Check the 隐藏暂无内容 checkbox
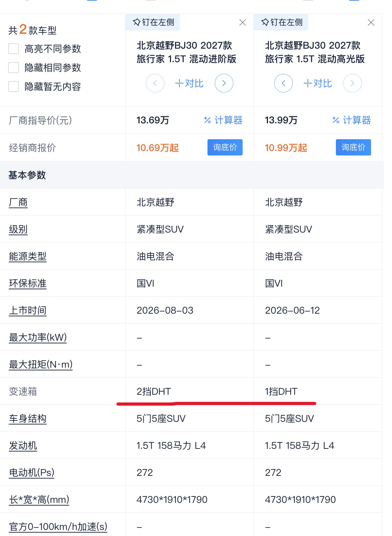The height and width of the screenshot is (536, 392). click(14, 87)
